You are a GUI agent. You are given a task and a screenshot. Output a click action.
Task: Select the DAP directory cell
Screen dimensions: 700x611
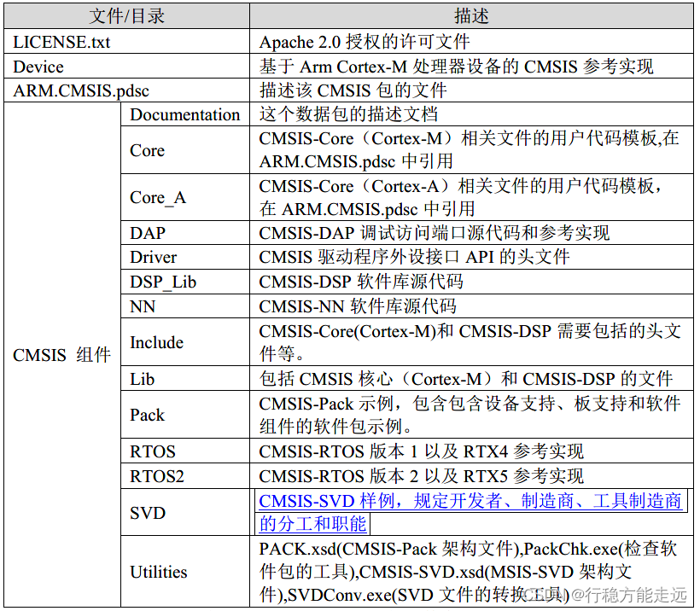185,232
